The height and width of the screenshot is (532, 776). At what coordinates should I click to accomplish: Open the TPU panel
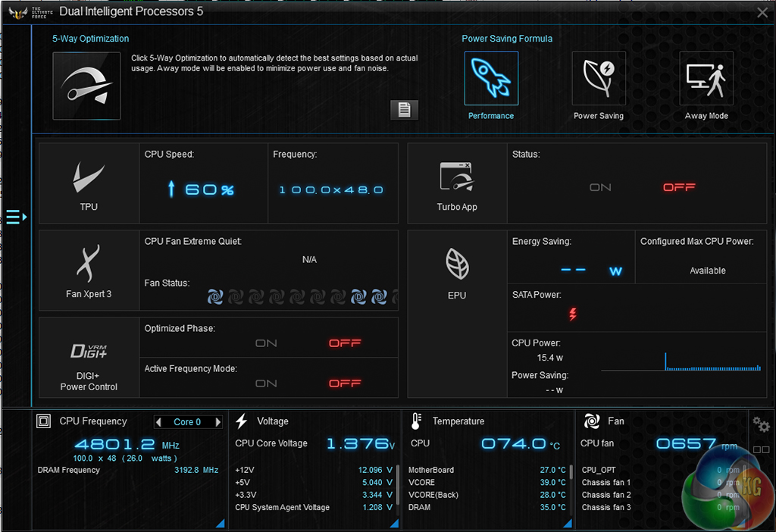[89, 183]
